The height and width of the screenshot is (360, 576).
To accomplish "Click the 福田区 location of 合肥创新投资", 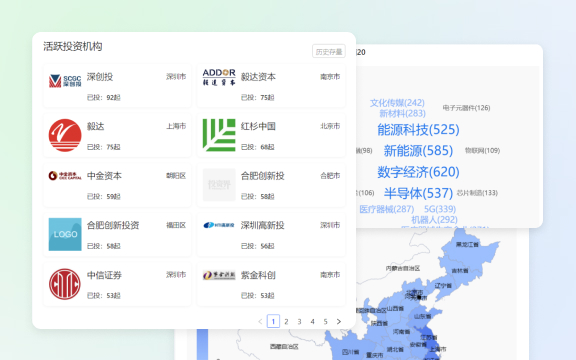I will (176, 225).
